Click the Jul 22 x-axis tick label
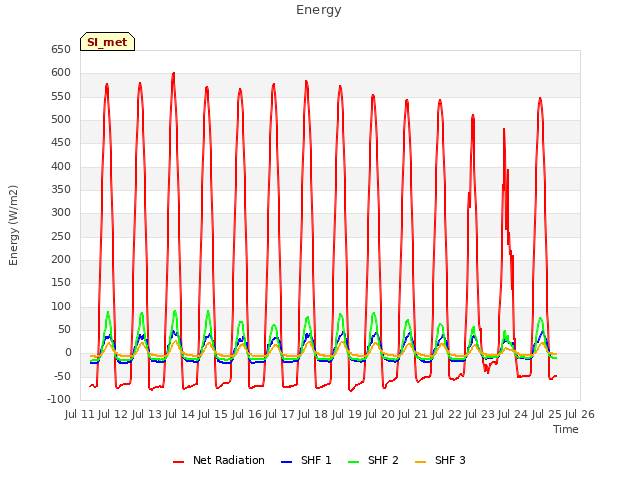This screenshot has height=480, width=640. click(447, 415)
